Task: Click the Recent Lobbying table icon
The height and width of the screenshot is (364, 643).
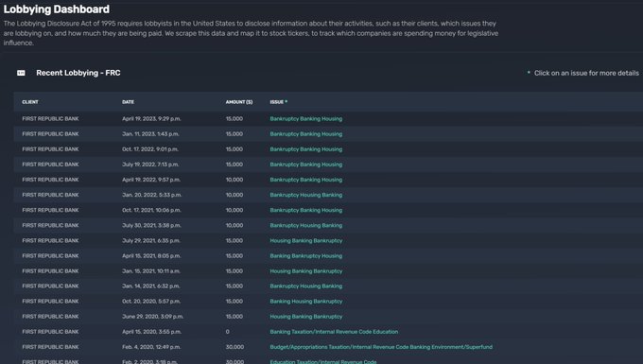Action: [x=21, y=73]
